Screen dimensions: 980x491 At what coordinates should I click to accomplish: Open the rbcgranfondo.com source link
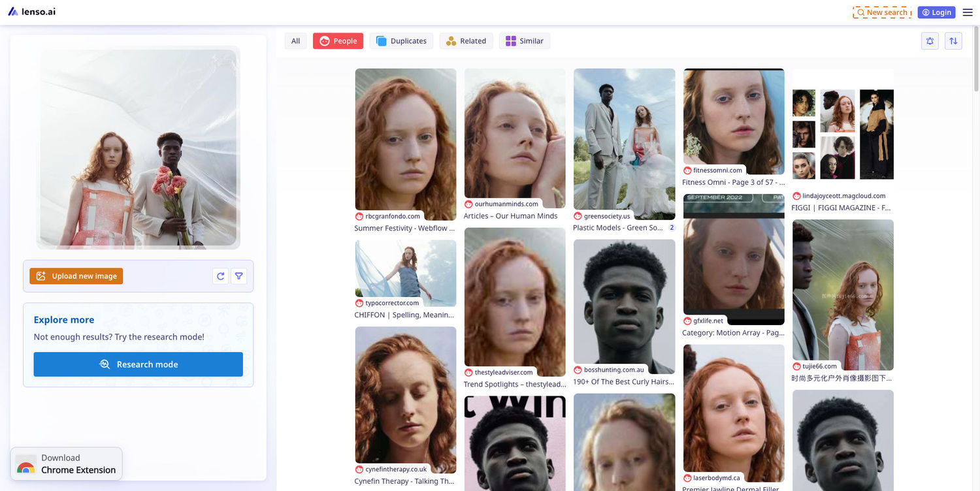tap(392, 216)
